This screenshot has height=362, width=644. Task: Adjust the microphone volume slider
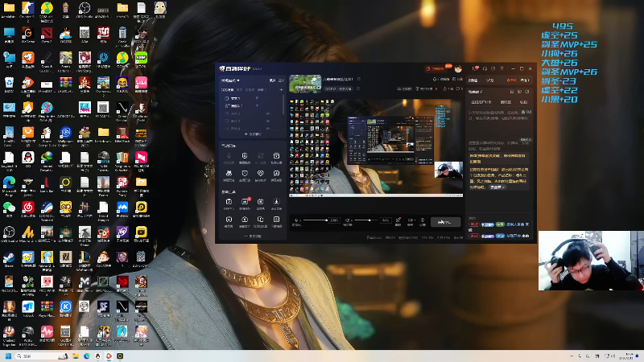click(x=316, y=220)
